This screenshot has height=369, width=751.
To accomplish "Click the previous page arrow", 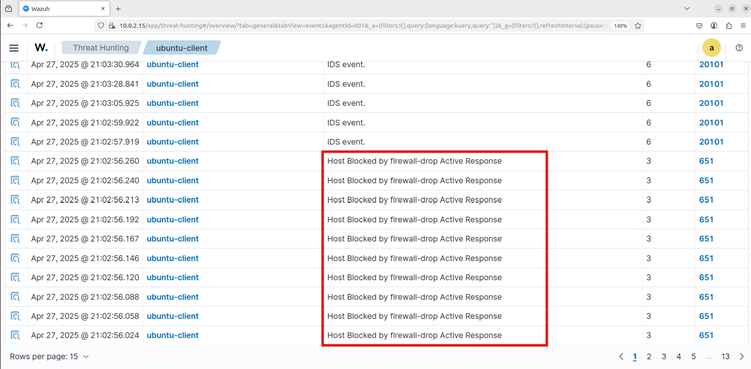I will click(x=621, y=357).
